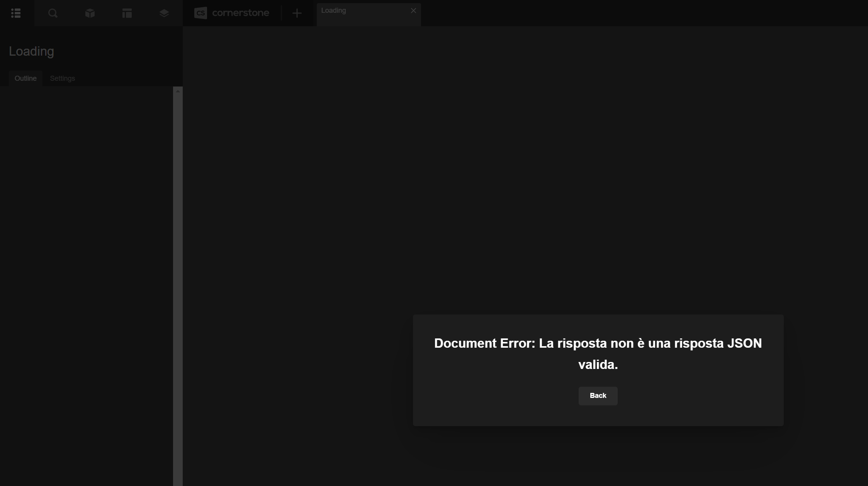This screenshot has height=486, width=868.
Task: Click the scrollbar up arrow in sidebar
Action: pos(178,91)
